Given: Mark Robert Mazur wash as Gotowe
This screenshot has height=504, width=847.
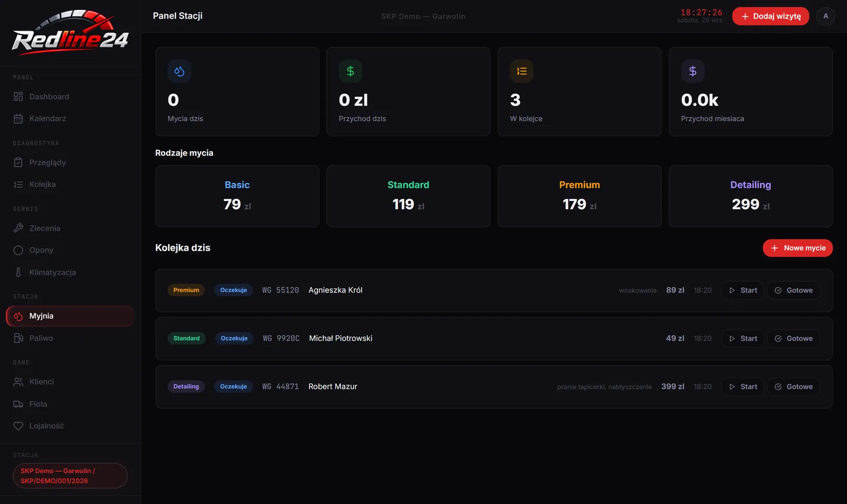Looking at the screenshot, I should pos(794,387).
